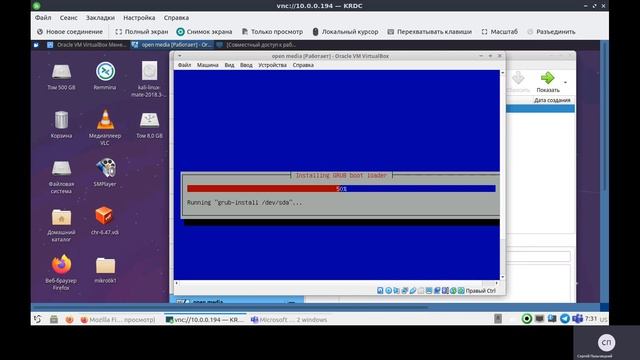Click the 7:31 clock in the panel

[591, 318]
